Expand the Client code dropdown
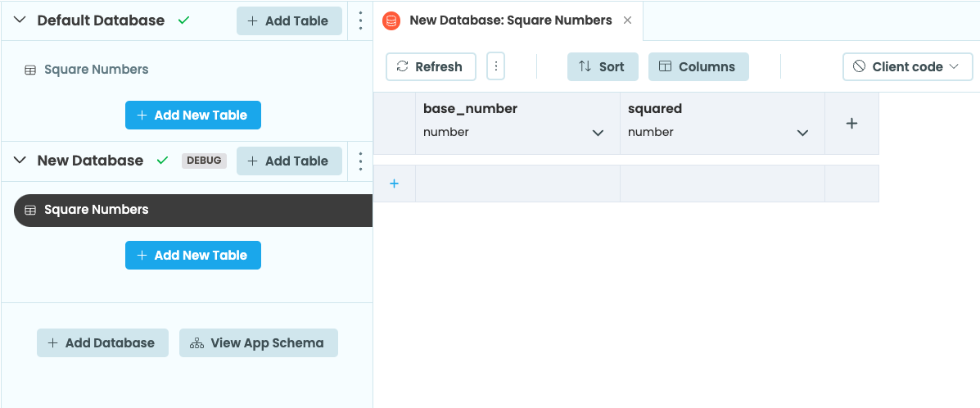 (x=907, y=66)
